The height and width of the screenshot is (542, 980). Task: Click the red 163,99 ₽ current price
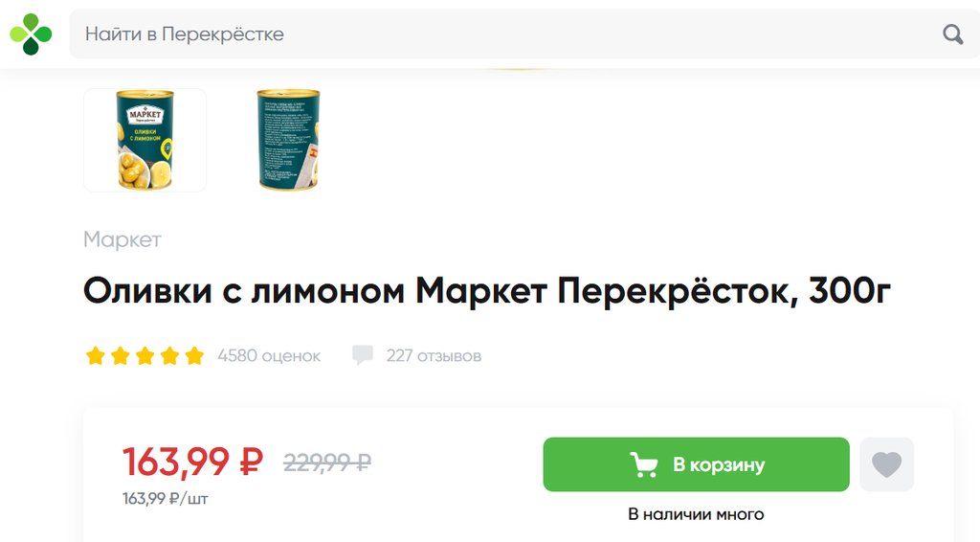192,462
